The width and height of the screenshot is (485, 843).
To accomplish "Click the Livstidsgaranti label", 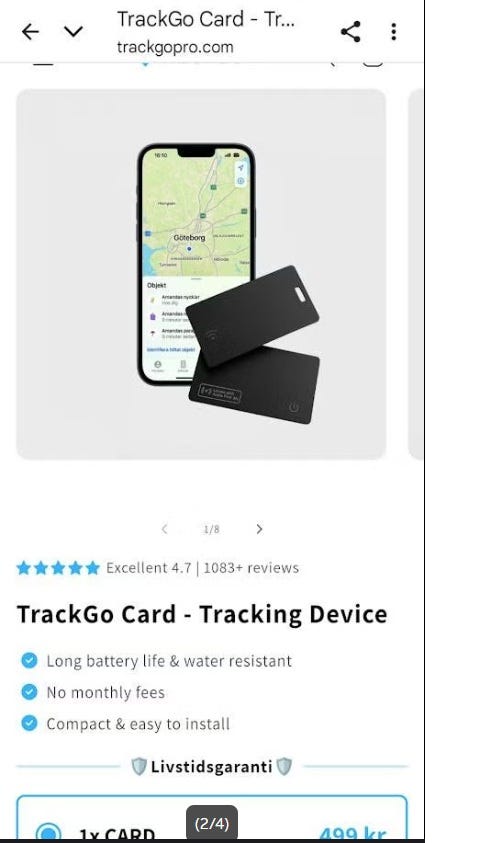I will 211,767.
